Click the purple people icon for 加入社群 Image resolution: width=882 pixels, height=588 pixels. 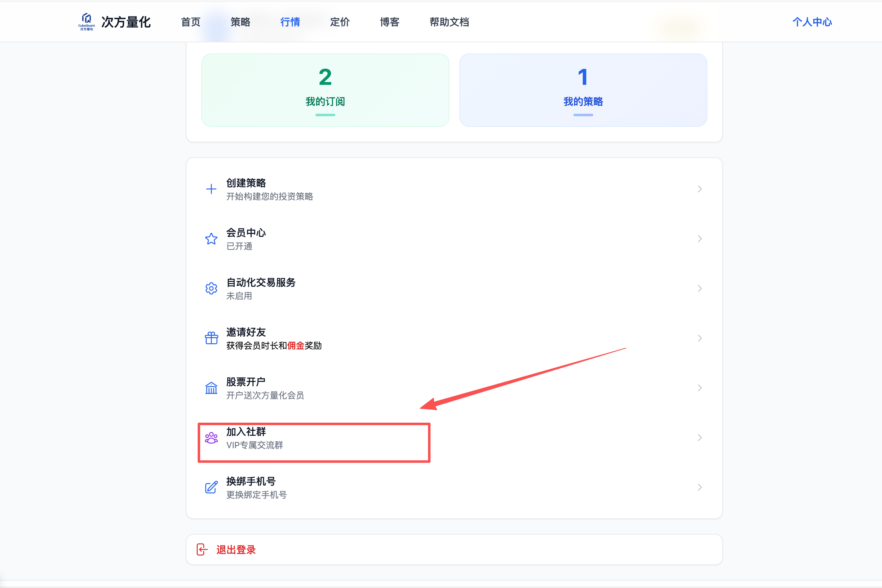coord(211,438)
